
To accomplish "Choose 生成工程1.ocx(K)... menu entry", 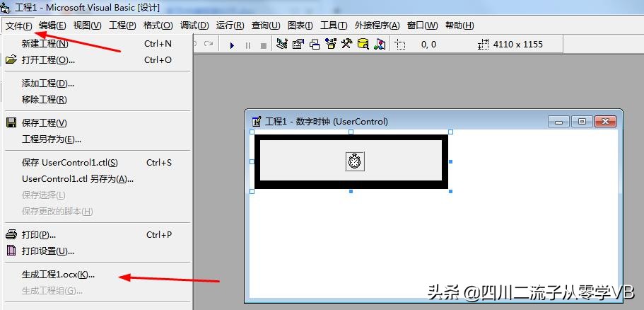I will (98, 275).
